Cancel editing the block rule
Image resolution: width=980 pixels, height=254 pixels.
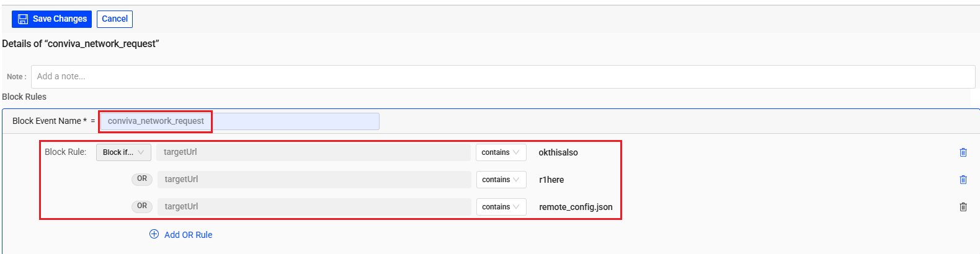coord(115,19)
